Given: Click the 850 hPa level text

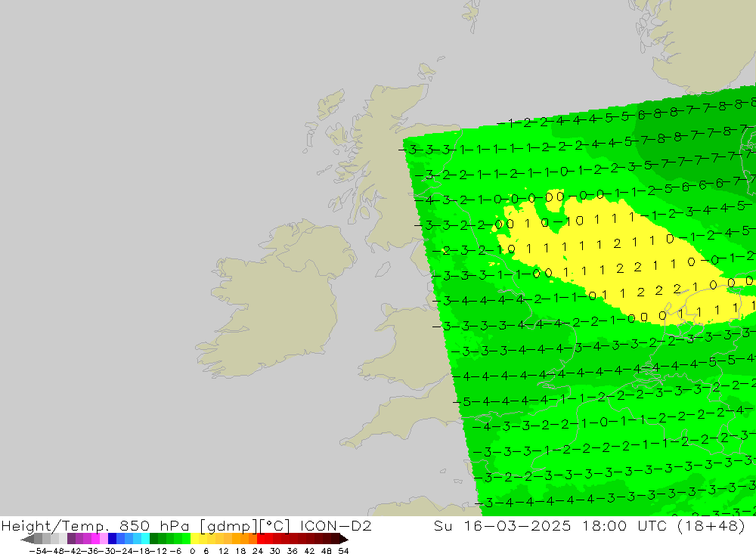Looking at the screenshot, I should 153,525.
